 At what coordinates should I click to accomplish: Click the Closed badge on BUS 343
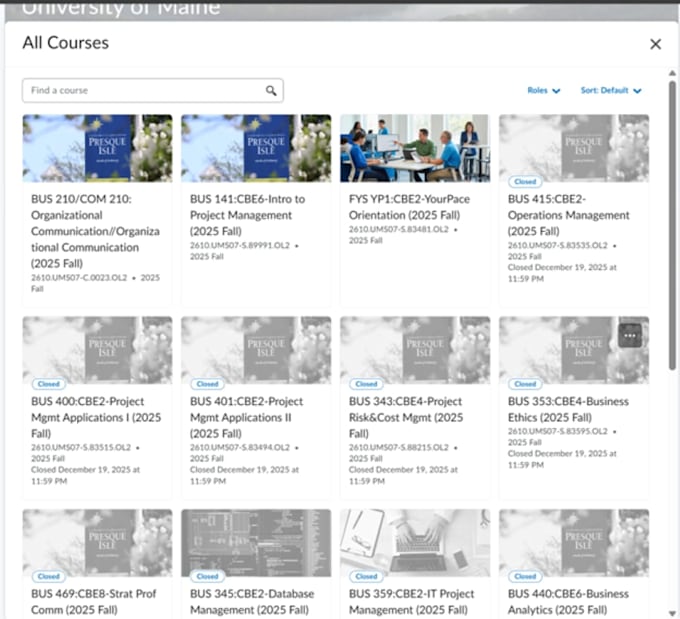point(366,383)
